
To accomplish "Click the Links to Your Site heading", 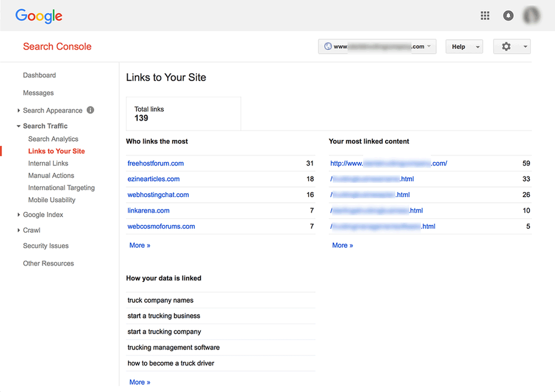I will [166, 78].
